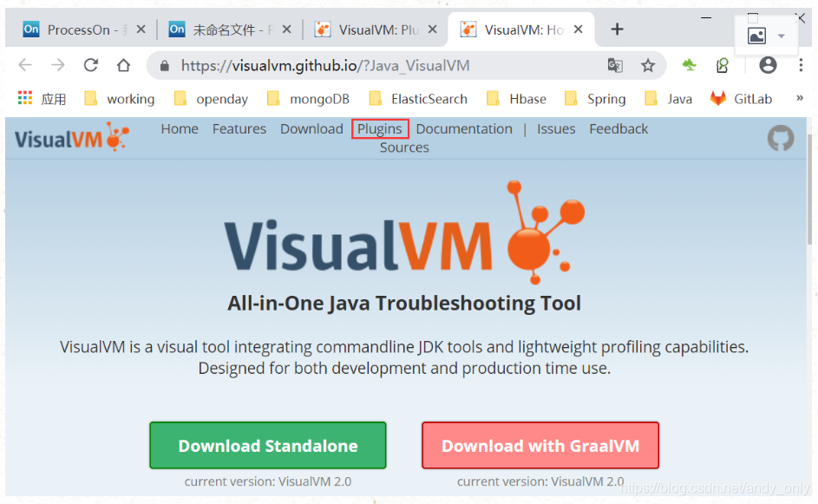Close the 未命名文件 tab
818x504 pixels.
click(286, 29)
